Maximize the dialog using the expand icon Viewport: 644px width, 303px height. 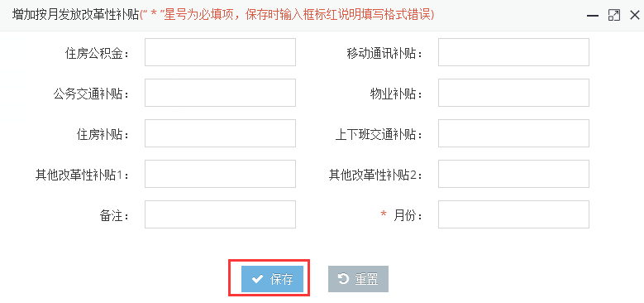pos(613,16)
